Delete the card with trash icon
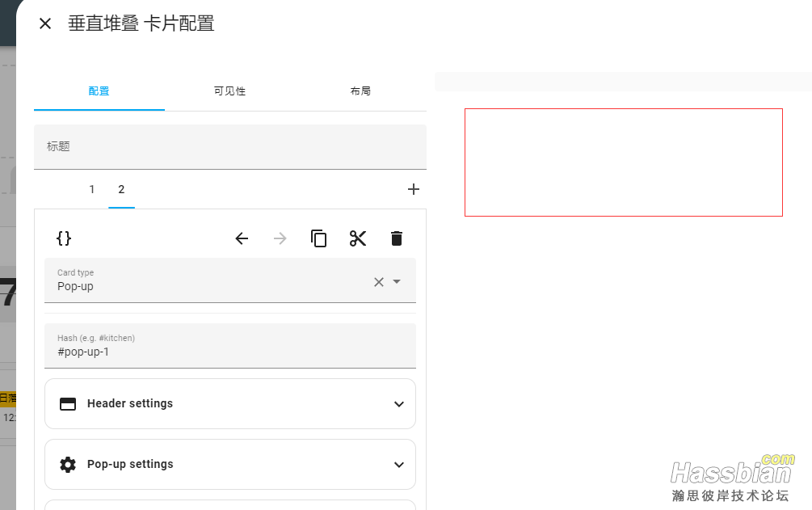 tap(397, 238)
